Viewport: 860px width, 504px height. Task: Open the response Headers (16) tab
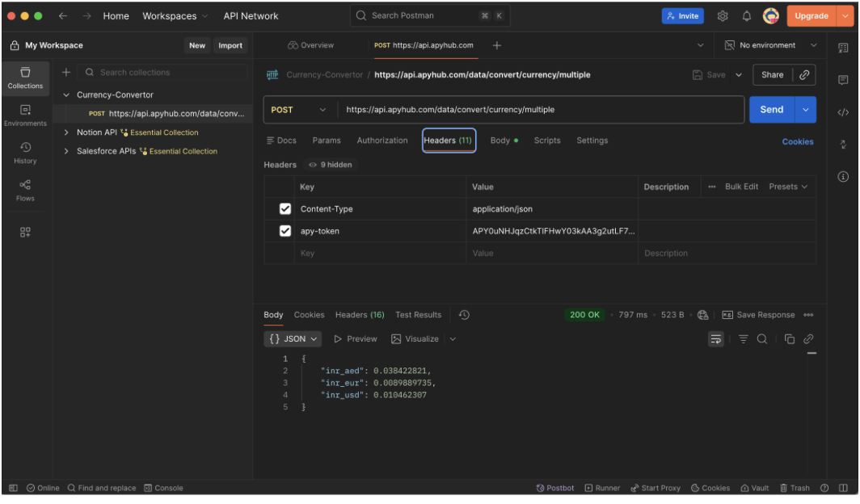coord(360,315)
